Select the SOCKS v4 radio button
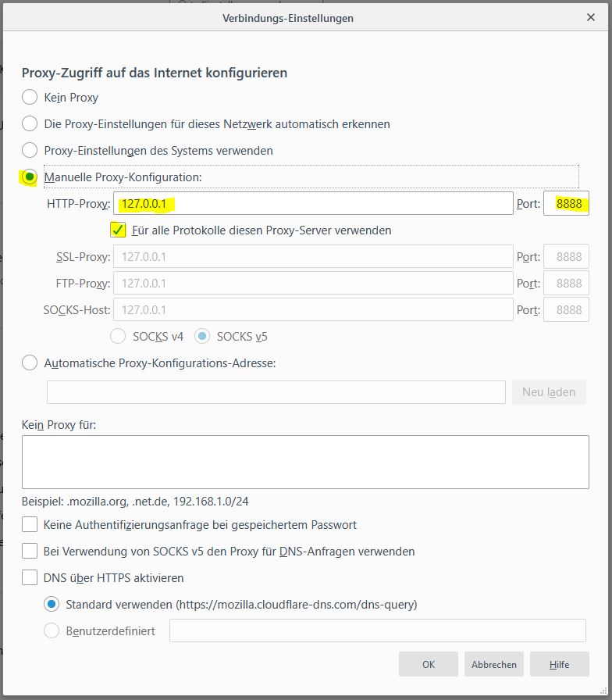The height and width of the screenshot is (700, 612). (119, 336)
